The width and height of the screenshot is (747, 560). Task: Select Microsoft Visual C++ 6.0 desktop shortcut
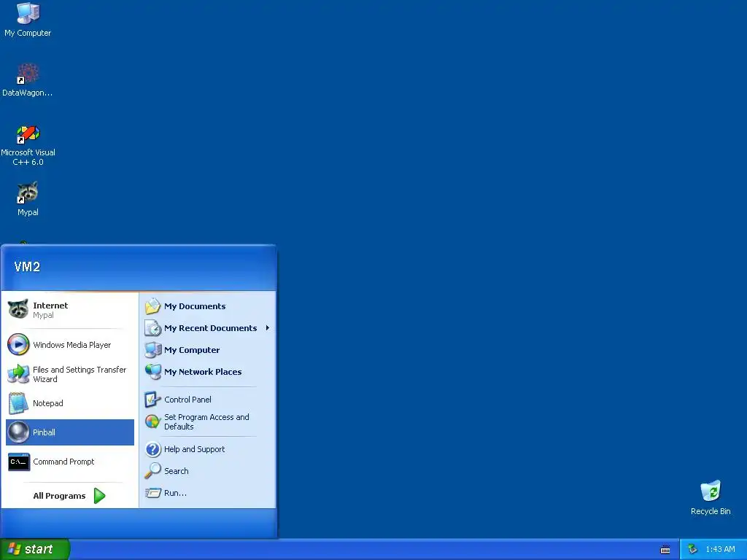click(28, 145)
